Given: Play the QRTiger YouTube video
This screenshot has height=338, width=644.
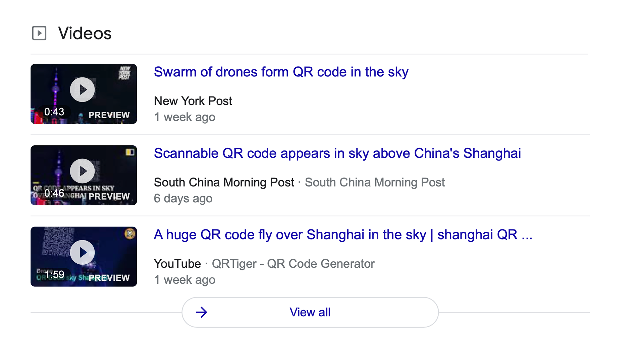Looking at the screenshot, I should [82, 252].
